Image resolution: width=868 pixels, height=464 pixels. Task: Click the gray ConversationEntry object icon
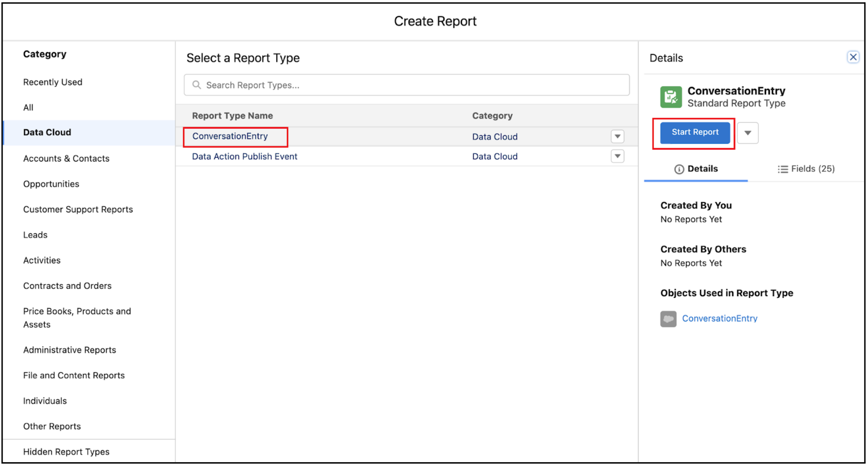[x=668, y=319]
